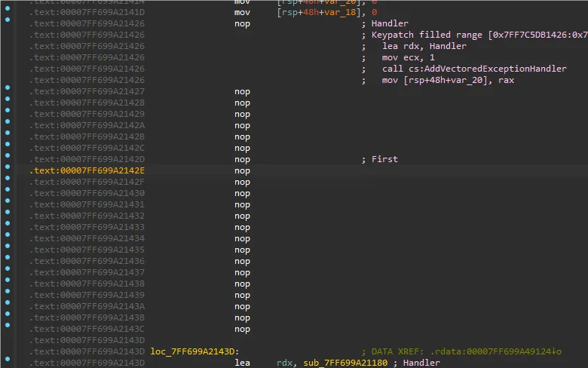Select address .text:00007FF699A2142C
Image resolution: width=588 pixels, height=368 pixels.
pos(87,148)
